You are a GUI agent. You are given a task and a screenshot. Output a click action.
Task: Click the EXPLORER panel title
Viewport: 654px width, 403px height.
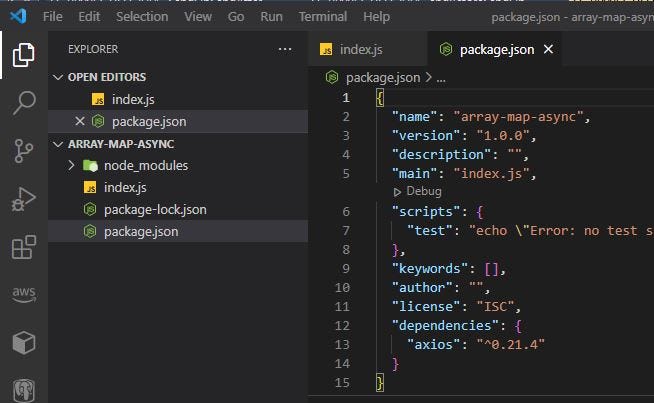93,49
